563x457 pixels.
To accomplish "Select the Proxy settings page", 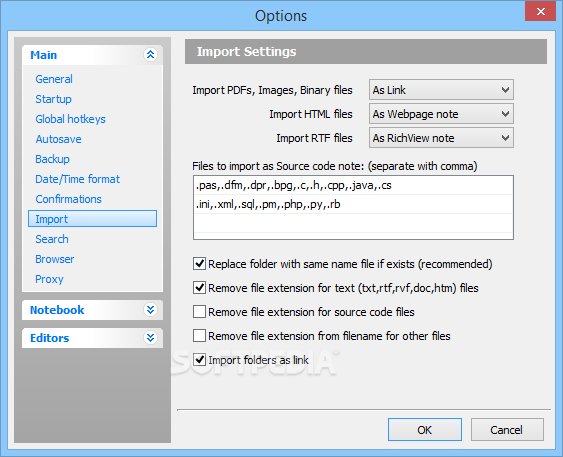I will coord(49,279).
